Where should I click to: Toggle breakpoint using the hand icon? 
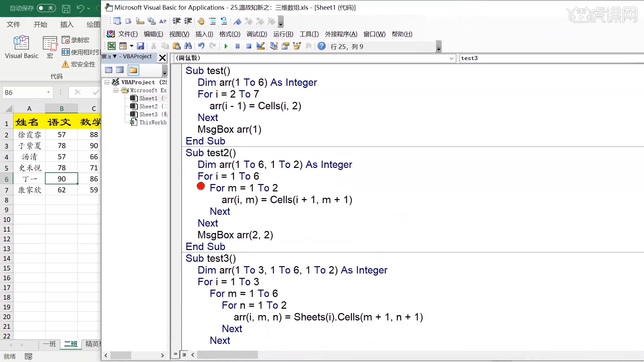201,21
